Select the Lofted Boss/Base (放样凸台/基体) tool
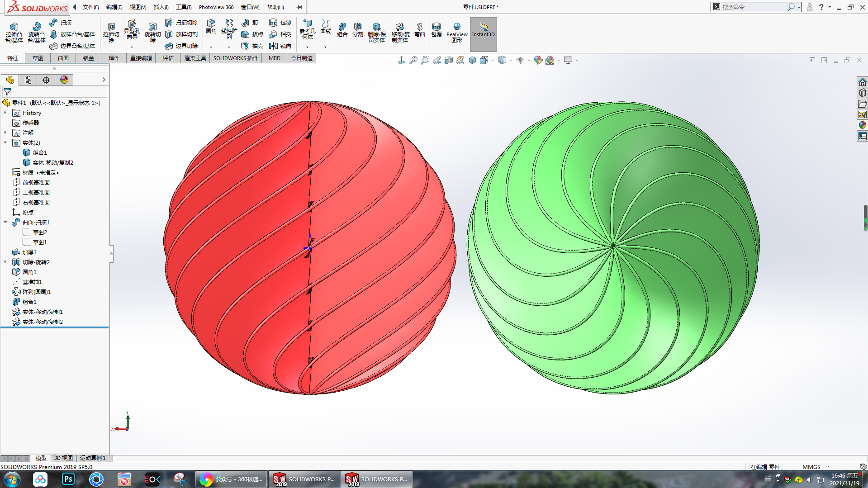This screenshot has height=488, width=868. (x=72, y=34)
